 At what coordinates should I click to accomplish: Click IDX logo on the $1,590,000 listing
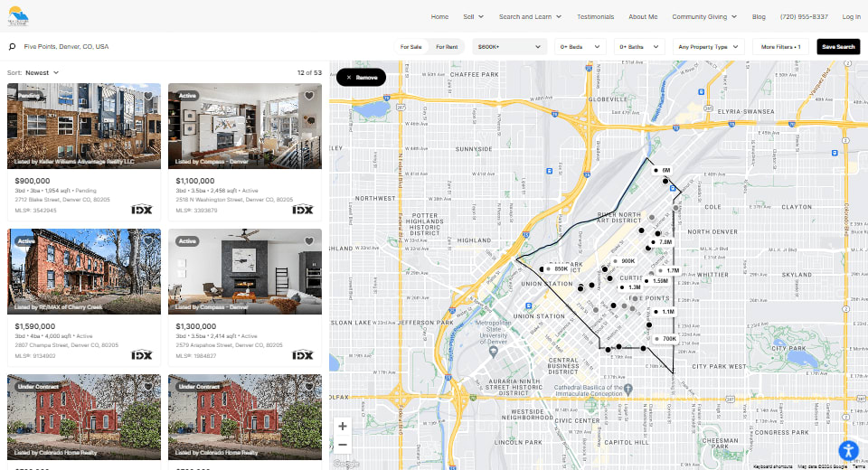point(142,355)
